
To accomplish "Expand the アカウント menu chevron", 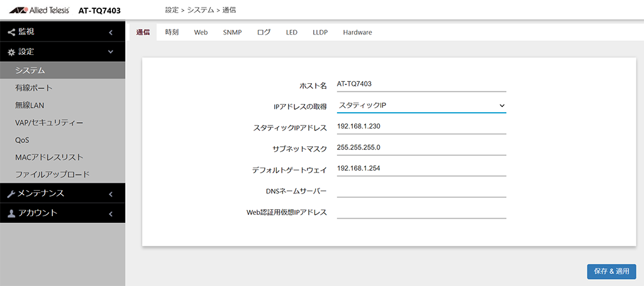I will point(111,214).
